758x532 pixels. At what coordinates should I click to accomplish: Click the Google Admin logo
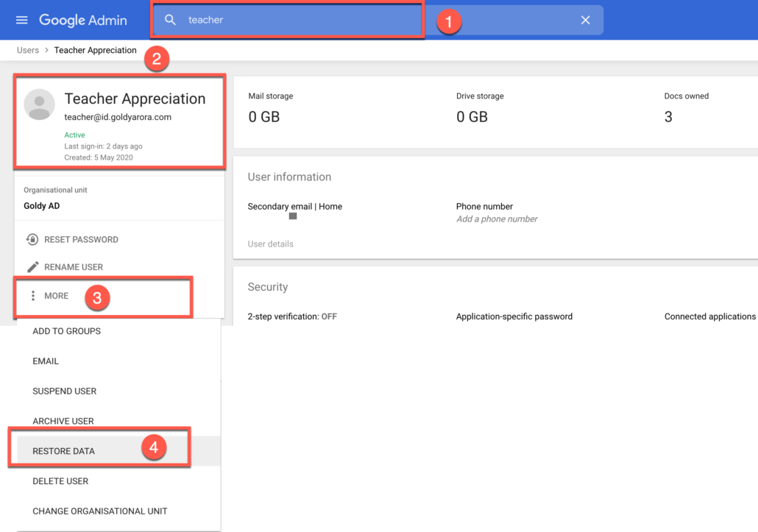tap(83, 21)
